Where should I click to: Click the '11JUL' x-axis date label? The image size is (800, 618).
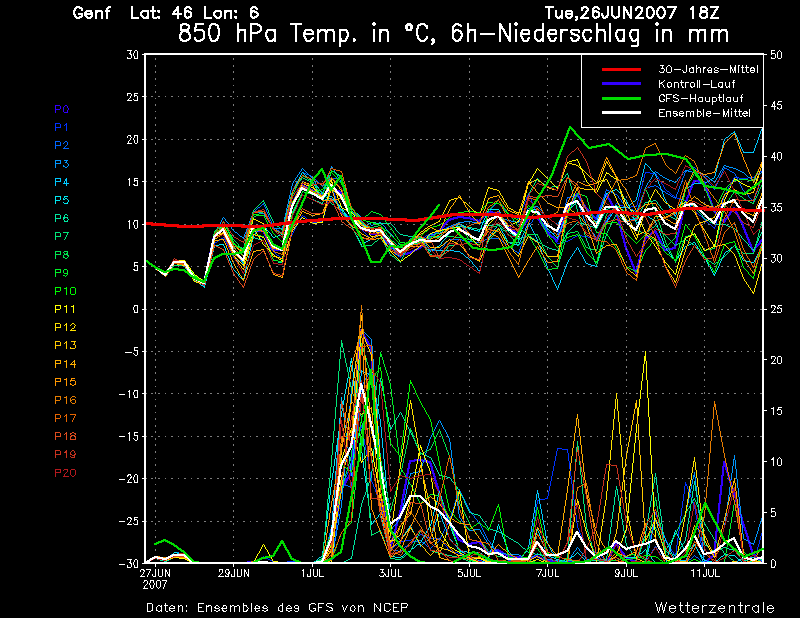[705, 573]
